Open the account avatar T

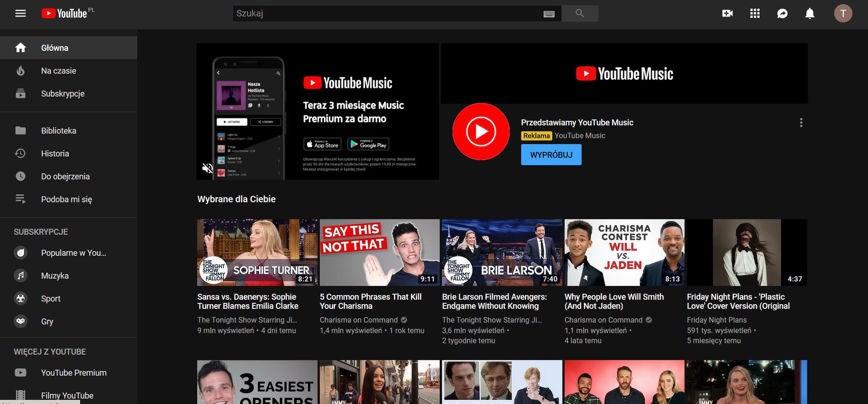click(843, 13)
